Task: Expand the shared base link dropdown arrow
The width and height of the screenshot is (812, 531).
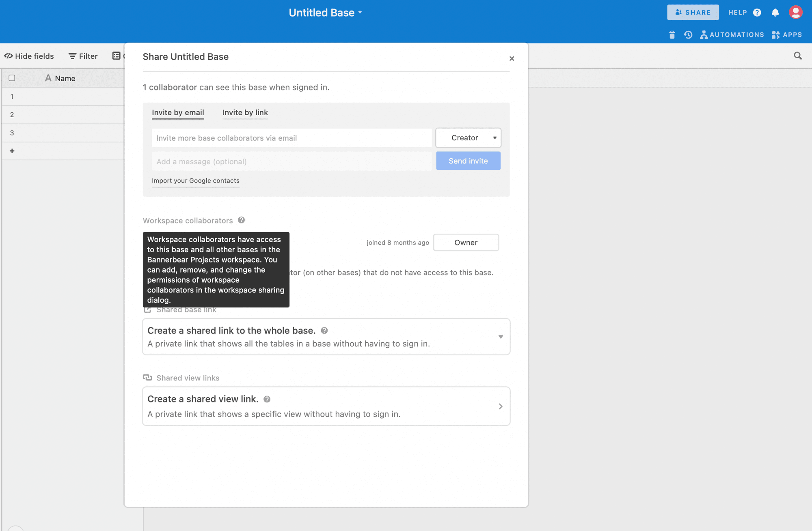Action: [x=501, y=337]
